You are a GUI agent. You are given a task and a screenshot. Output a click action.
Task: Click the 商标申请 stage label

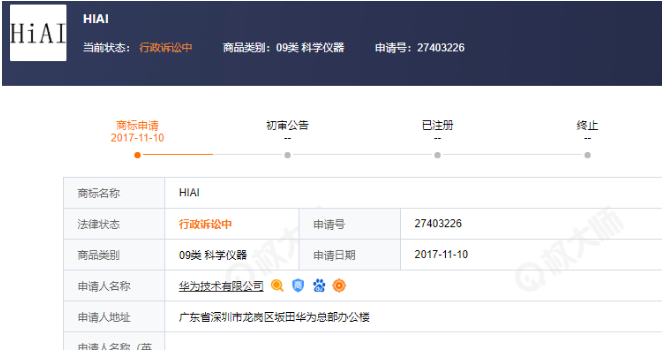tap(137, 125)
